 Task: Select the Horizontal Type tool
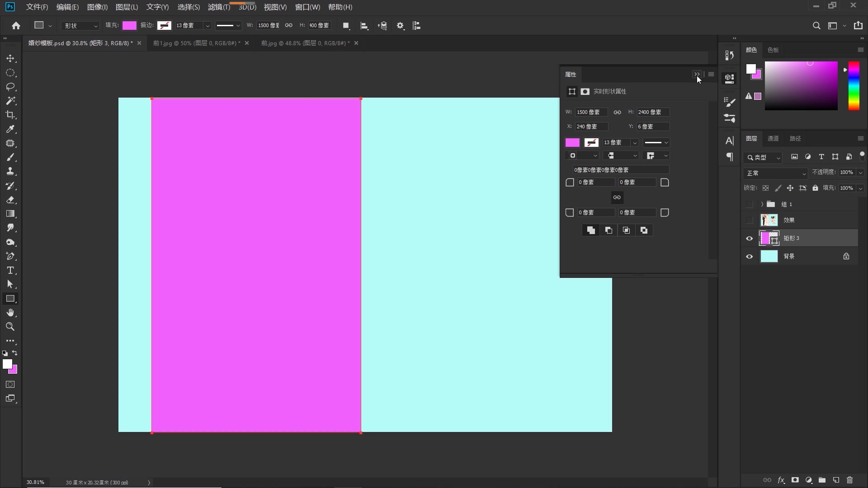(10, 270)
